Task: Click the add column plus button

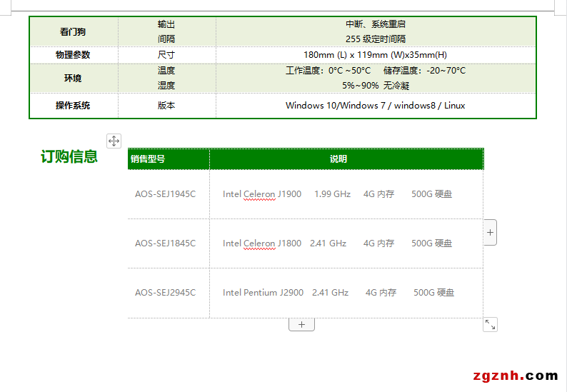Action: pos(490,232)
